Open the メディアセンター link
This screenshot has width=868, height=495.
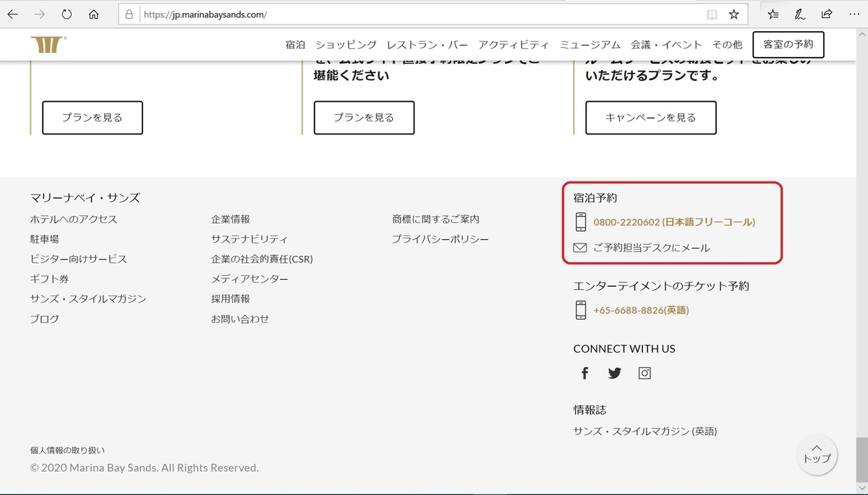click(250, 279)
